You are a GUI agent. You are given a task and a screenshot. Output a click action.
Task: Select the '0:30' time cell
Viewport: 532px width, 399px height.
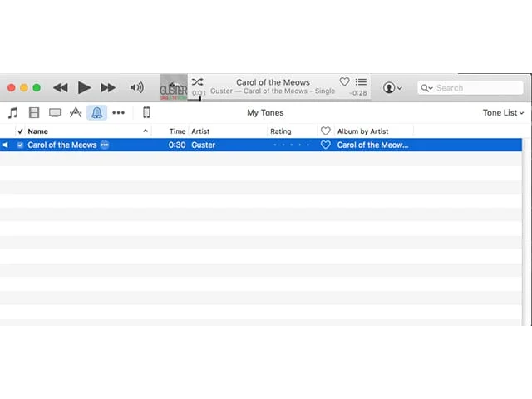tap(177, 145)
